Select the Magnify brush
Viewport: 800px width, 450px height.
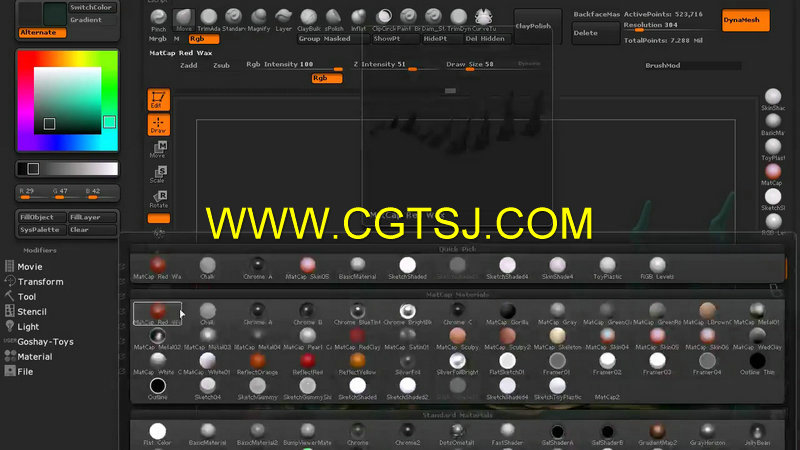click(x=259, y=18)
